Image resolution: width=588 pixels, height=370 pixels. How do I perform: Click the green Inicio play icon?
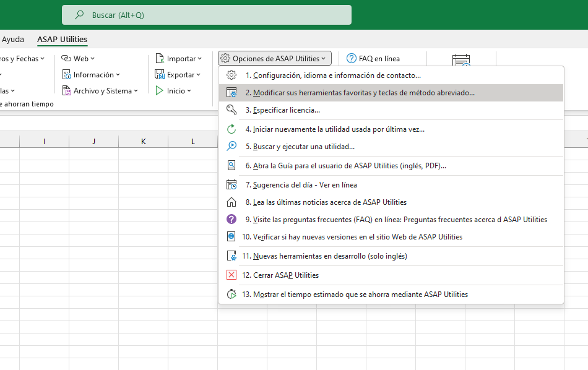click(x=159, y=91)
